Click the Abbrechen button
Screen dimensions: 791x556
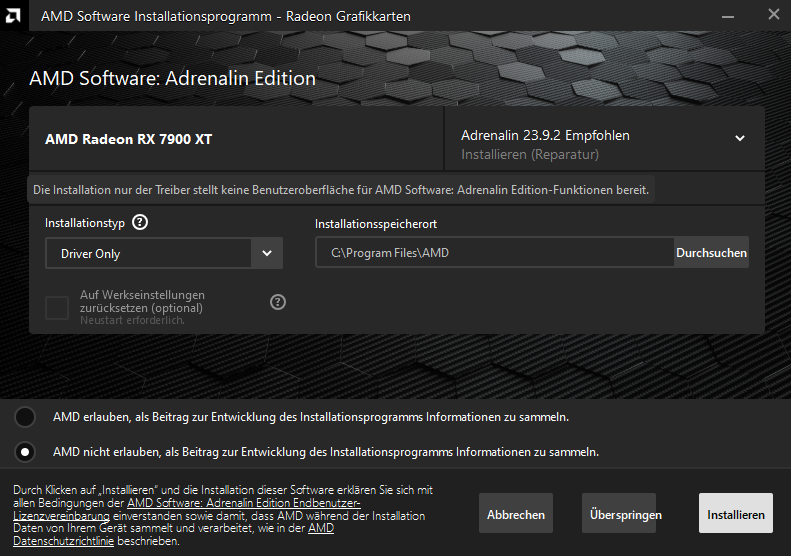click(516, 514)
